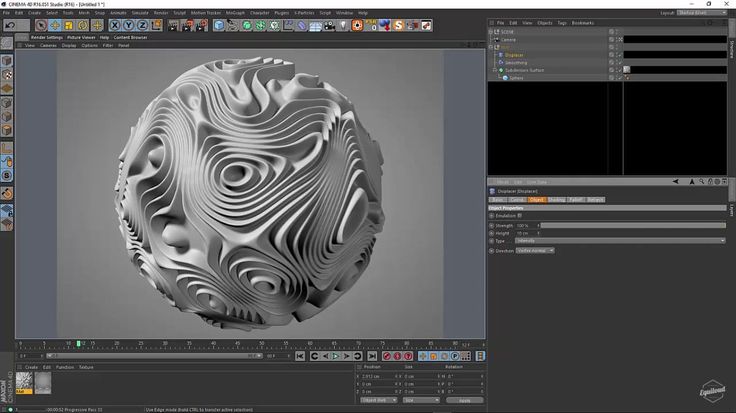
Task: Open viewport Display menu
Action: coord(69,46)
